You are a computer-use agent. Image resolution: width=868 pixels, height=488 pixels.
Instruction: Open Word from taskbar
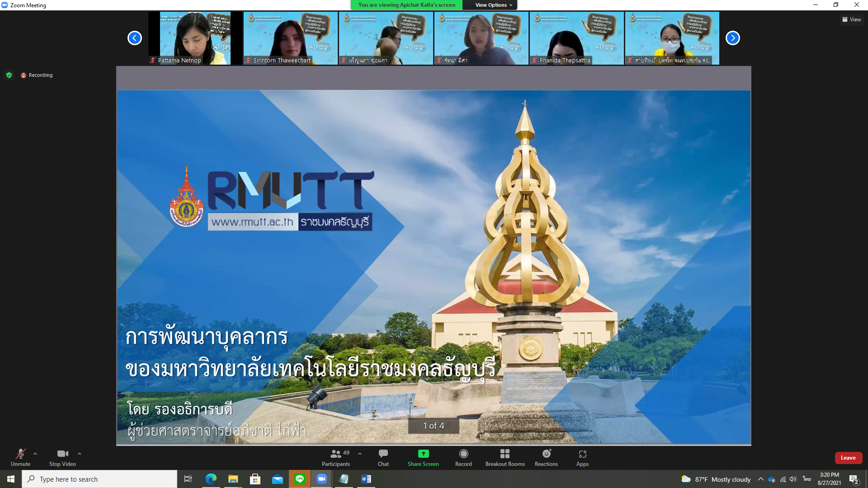(x=366, y=479)
